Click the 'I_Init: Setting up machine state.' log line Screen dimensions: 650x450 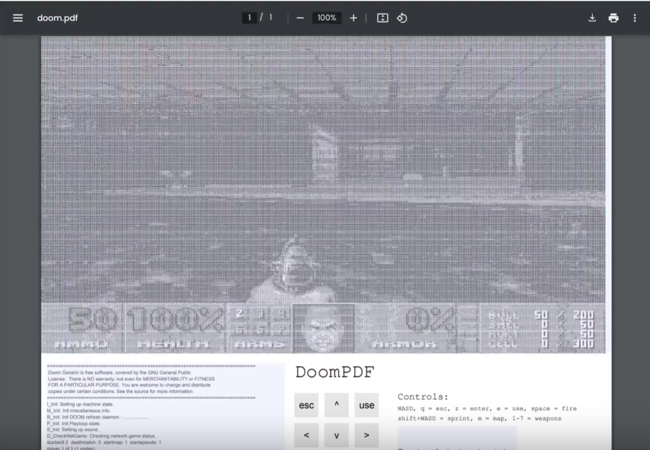[80, 404]
